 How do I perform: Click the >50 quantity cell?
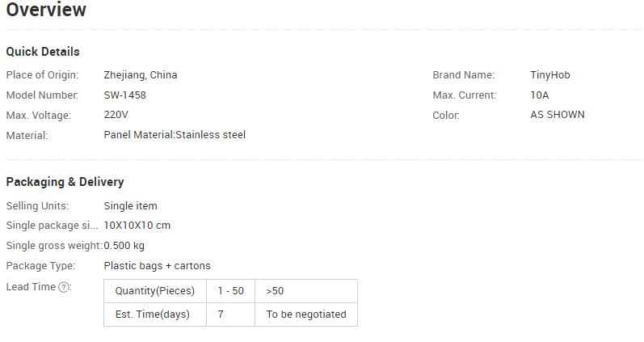[x=306, y=291]
